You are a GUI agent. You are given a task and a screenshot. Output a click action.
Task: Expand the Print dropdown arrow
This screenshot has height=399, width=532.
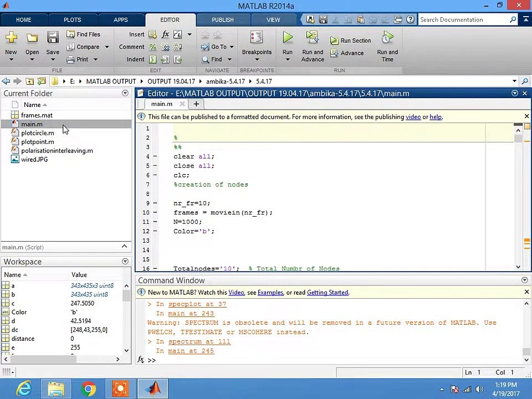96,59
